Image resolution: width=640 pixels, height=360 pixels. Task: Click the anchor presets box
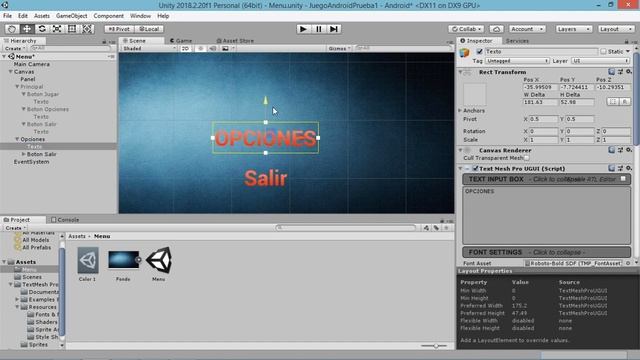point(475,95)
